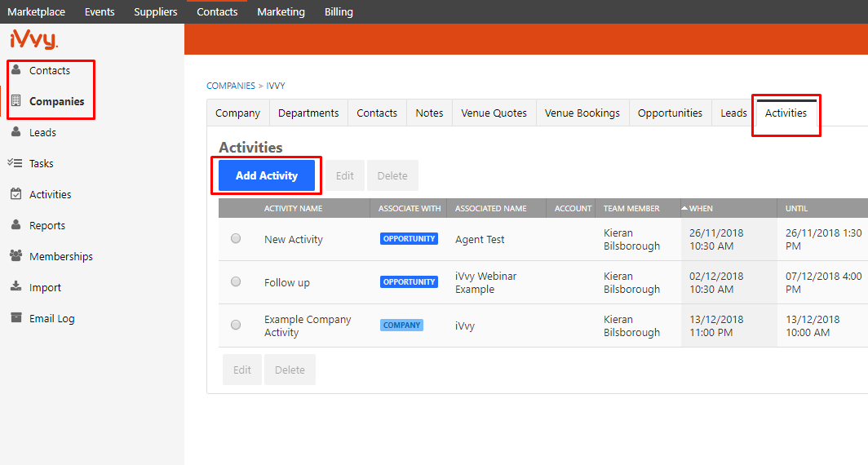
Task: Sort by the WHEN column arrow
Action: 684,208
